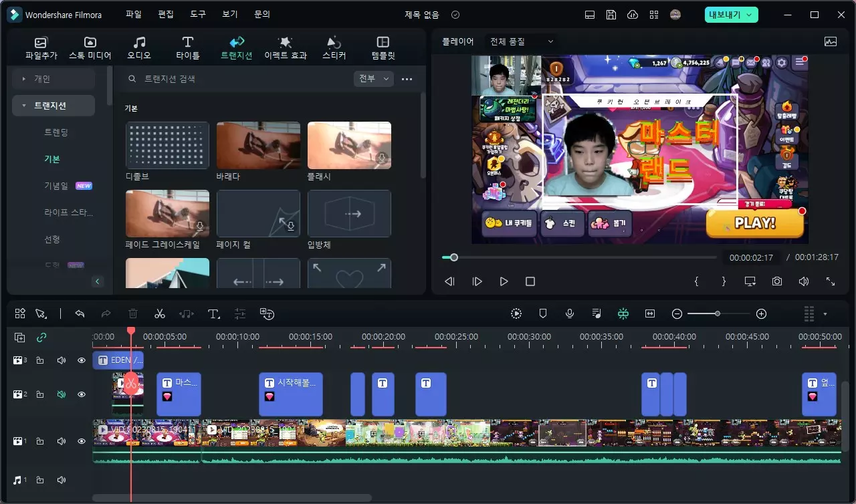Save the project with the floppy disk icon
The image size is (856, 504).
click(x=611, y=15)
